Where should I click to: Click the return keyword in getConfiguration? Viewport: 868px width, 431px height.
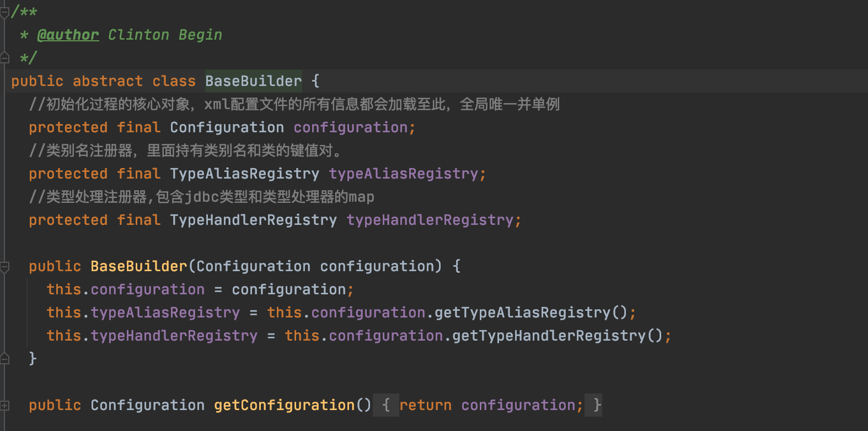click(x=425, y=405)
